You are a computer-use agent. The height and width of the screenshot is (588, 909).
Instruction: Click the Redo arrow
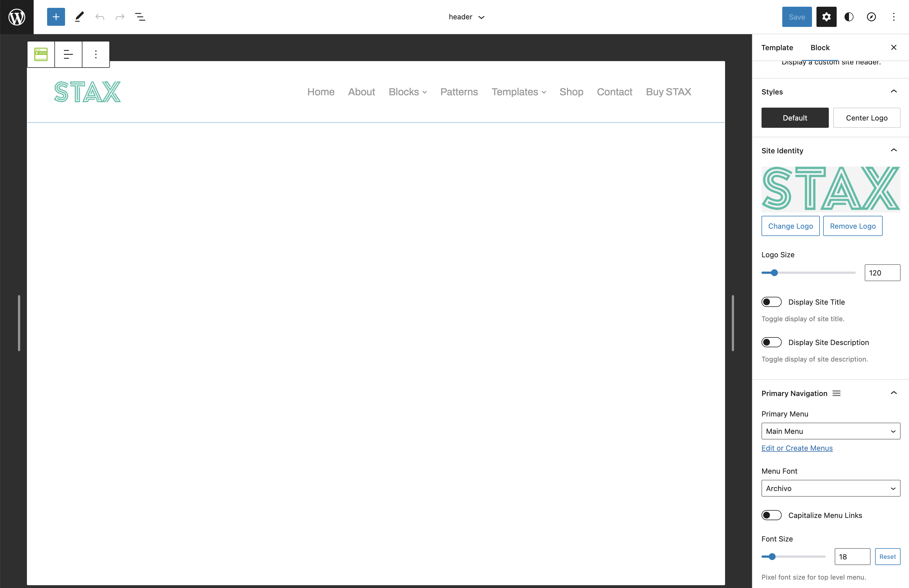tap(120, 17)
